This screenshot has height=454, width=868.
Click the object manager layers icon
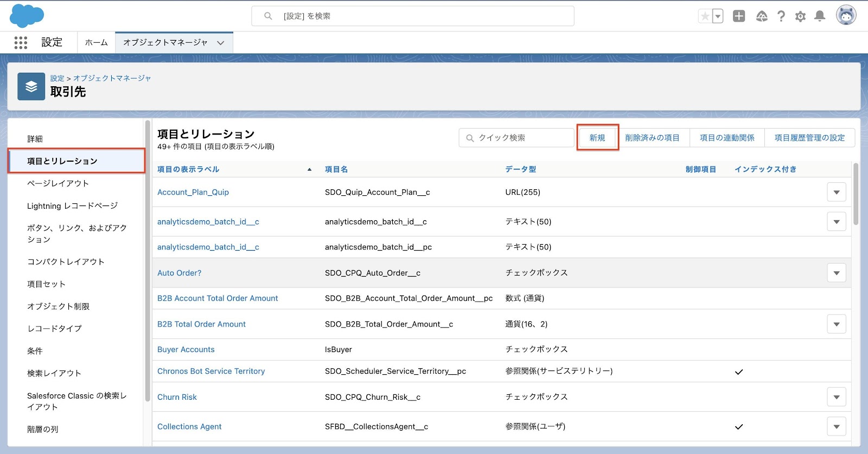tap(31, 86)
